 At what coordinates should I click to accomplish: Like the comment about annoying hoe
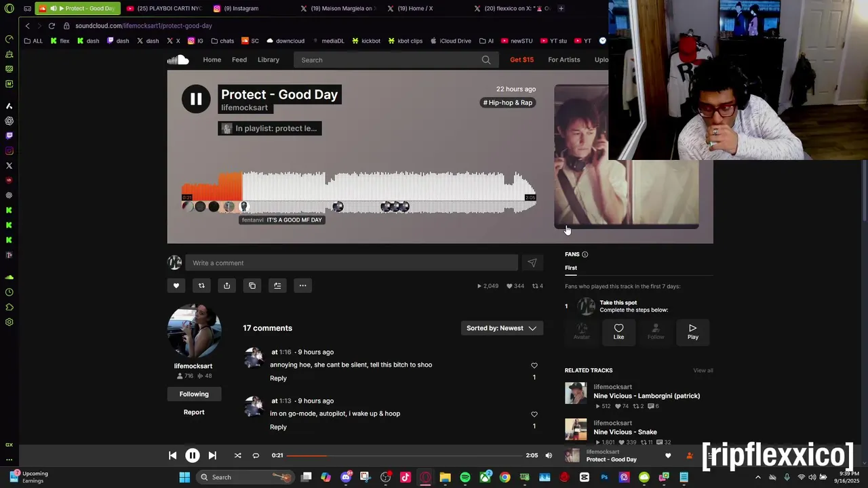[x=534, y=365]
